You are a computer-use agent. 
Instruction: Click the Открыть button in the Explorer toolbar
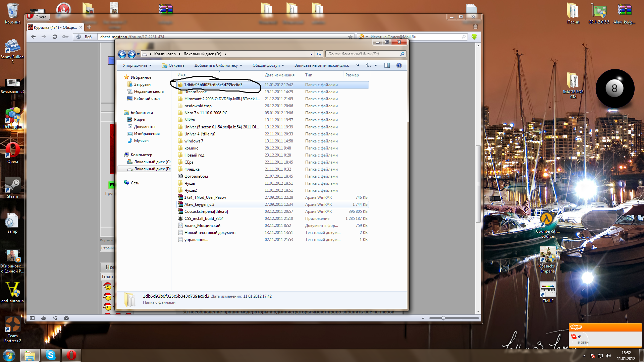[x=173, y=65]
